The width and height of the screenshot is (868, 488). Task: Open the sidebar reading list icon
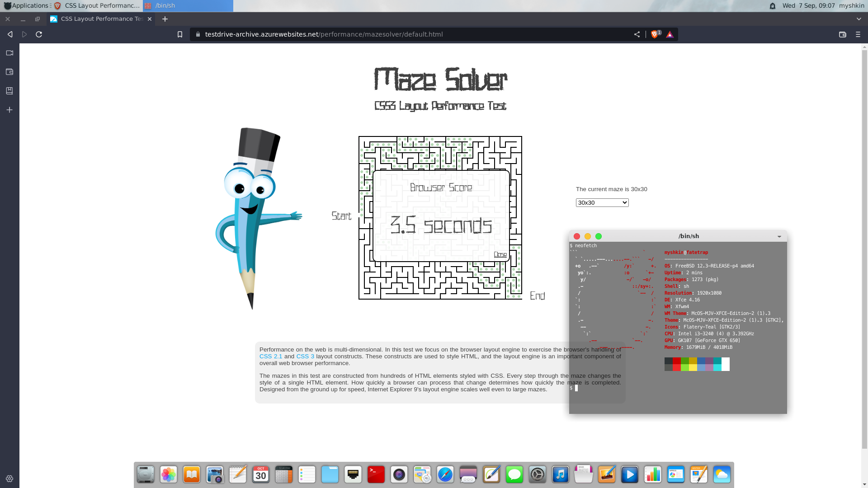tap(9, 91)
